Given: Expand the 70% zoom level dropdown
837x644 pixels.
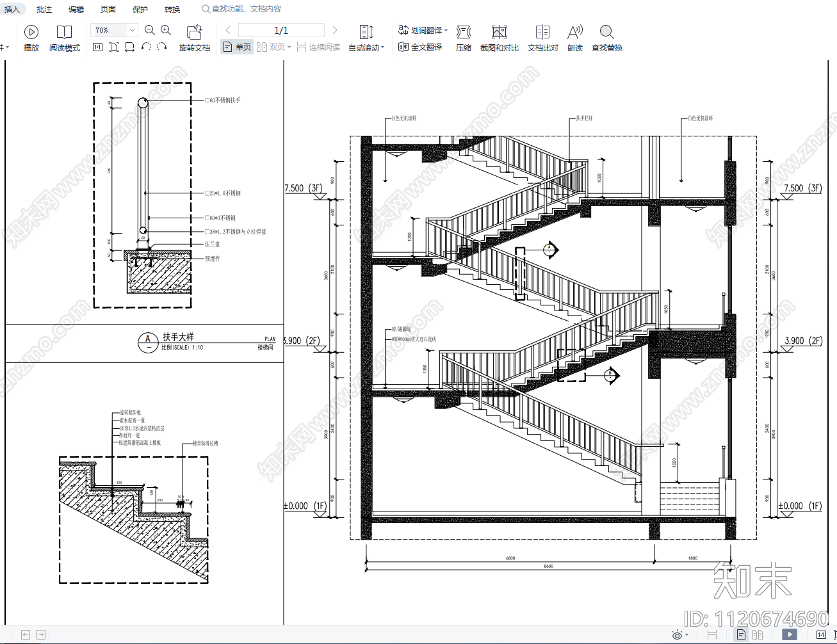Looking at the screenshot, I should click(132, 30).
